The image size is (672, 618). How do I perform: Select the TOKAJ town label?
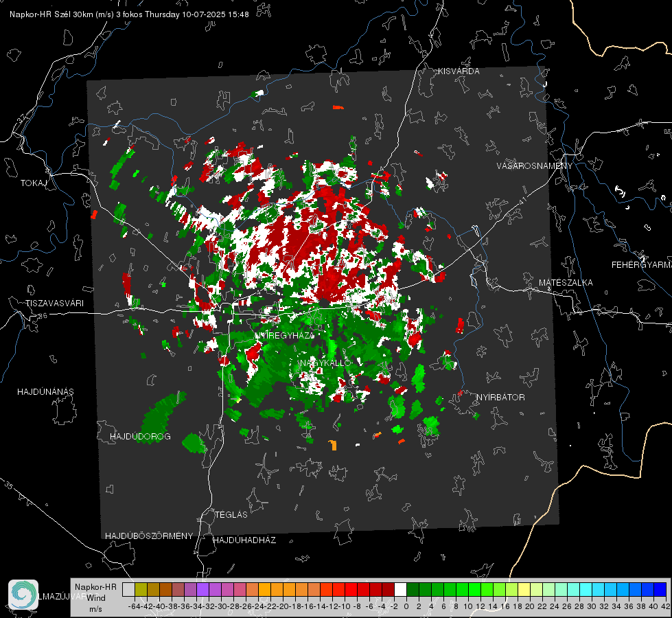point(34,183)
